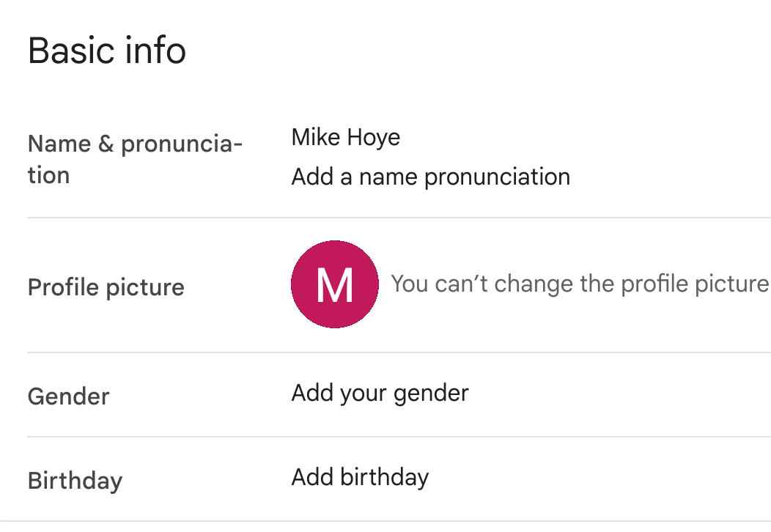771x532 pixels.
Task: Click the word "Basic" in the heading
Action: point(70,51)
